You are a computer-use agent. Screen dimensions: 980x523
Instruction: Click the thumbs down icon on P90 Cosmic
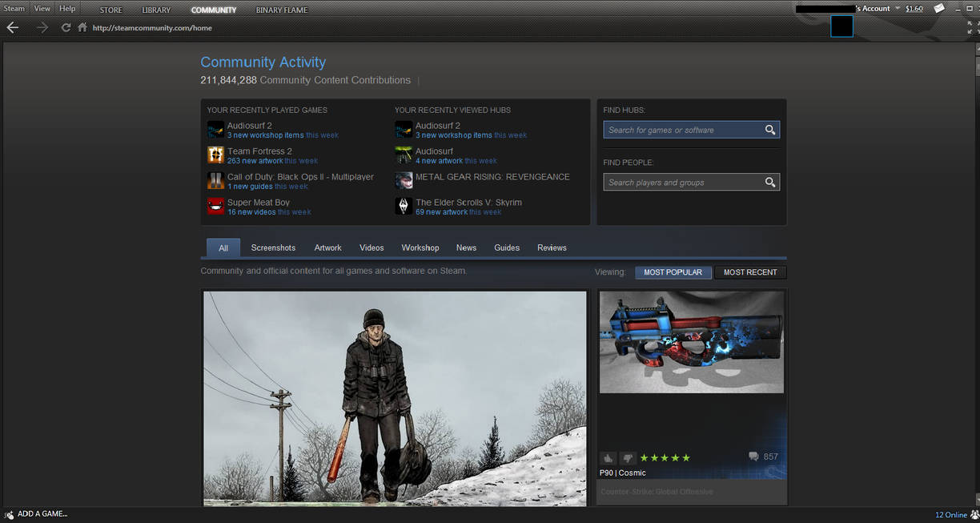coord(628,457)
